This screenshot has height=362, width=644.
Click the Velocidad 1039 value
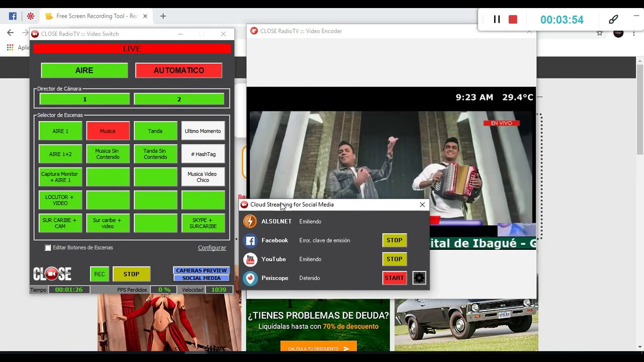tap(219, 290)
